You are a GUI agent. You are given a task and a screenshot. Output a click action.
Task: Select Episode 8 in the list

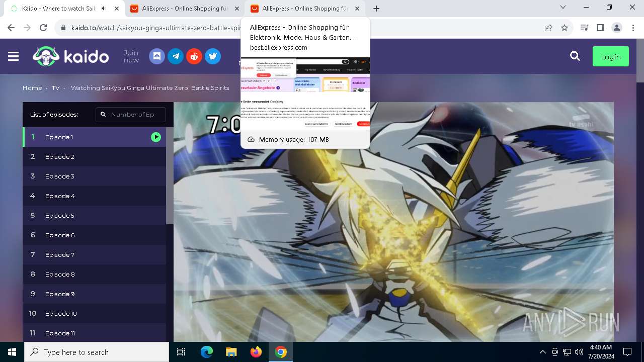(94, 274)
